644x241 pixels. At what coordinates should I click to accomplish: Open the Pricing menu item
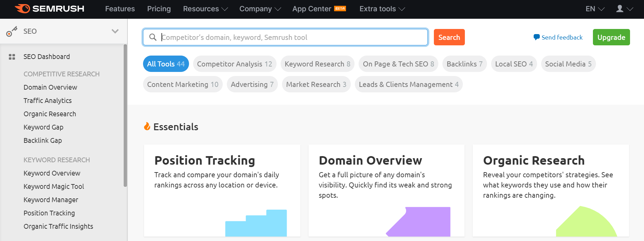(x=159, y=9)
